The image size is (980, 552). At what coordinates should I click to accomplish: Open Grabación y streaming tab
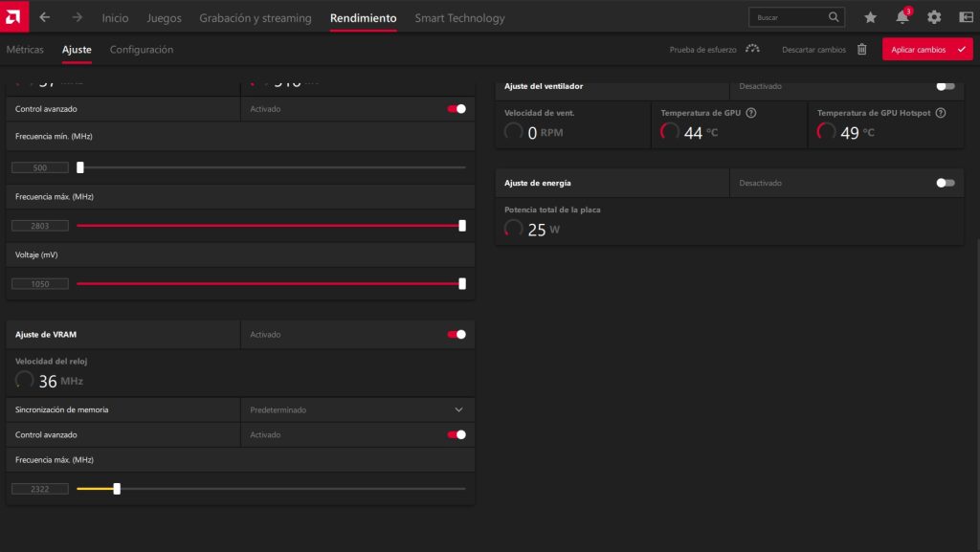point(255,18)
